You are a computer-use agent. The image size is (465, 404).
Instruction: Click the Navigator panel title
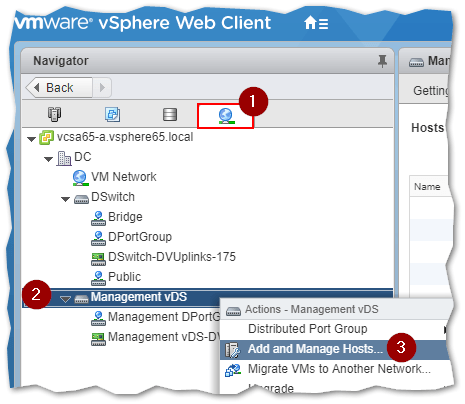[x=61, y=61]
